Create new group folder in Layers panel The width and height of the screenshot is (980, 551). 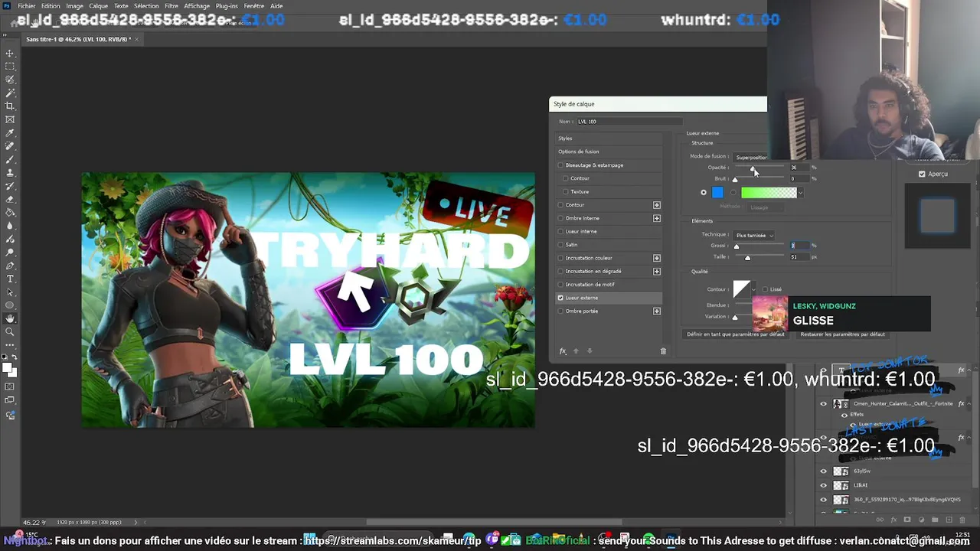935,520
